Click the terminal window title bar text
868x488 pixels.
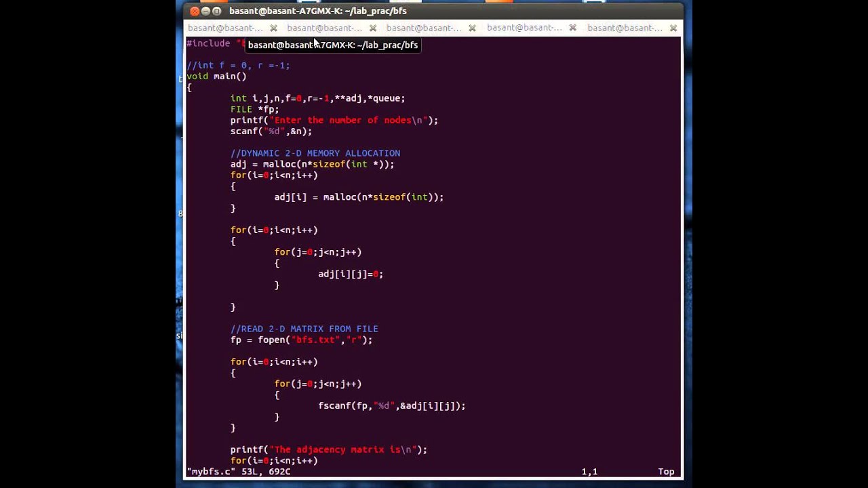click(x=318, y=11)
